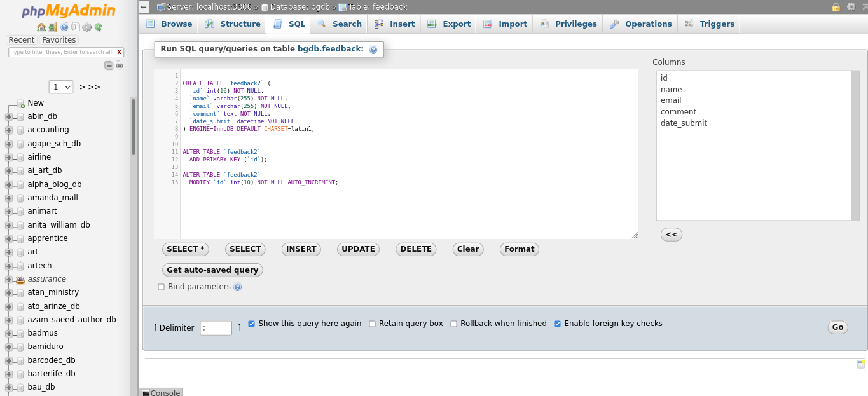Click the New database icon in tree

click(20, 103)
